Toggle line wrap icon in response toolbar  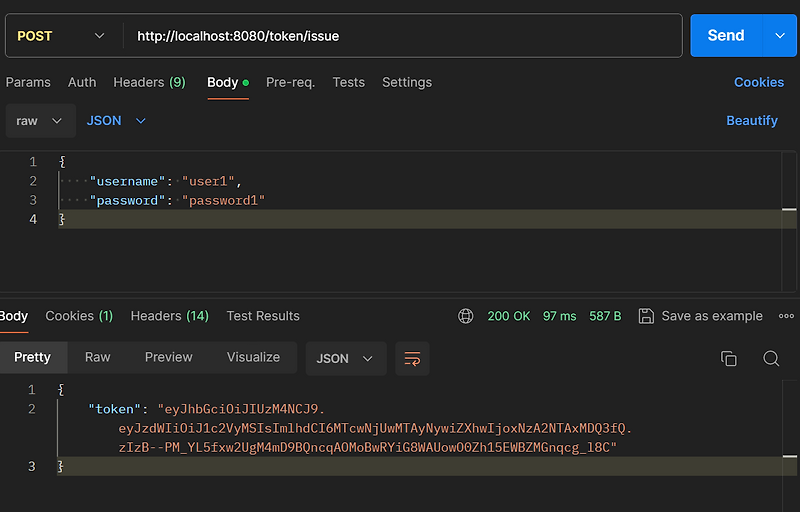click(x=411, y=358)
